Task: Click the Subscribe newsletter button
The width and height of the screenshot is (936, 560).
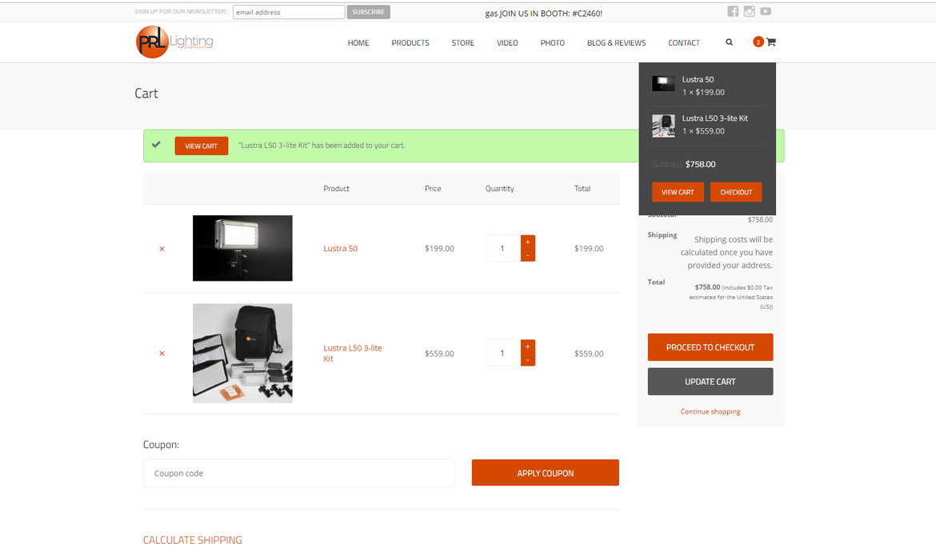Action: [x=368, y=12]
